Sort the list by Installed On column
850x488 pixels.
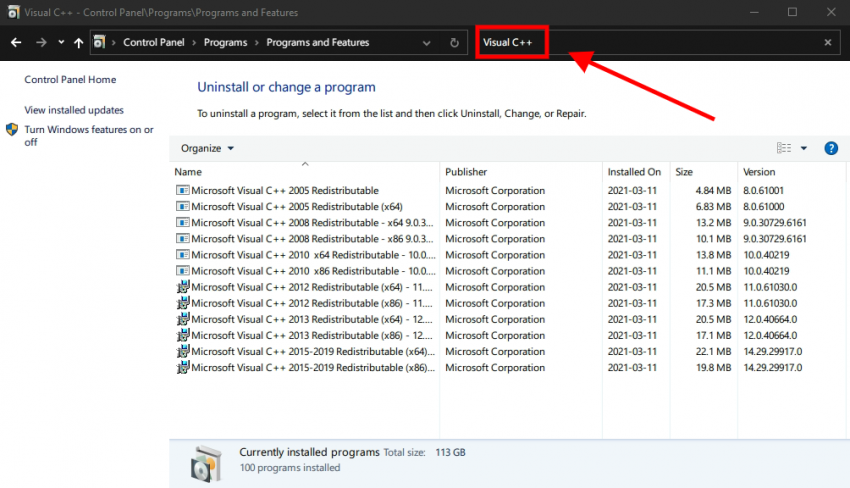coord(634,172)
